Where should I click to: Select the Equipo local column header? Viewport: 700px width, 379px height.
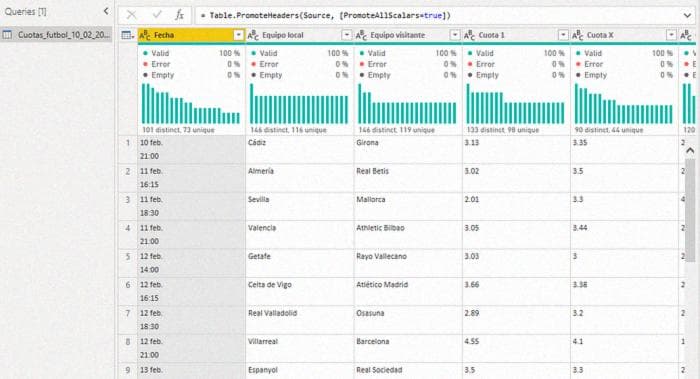pyautogui.click(x=300, y=35)
